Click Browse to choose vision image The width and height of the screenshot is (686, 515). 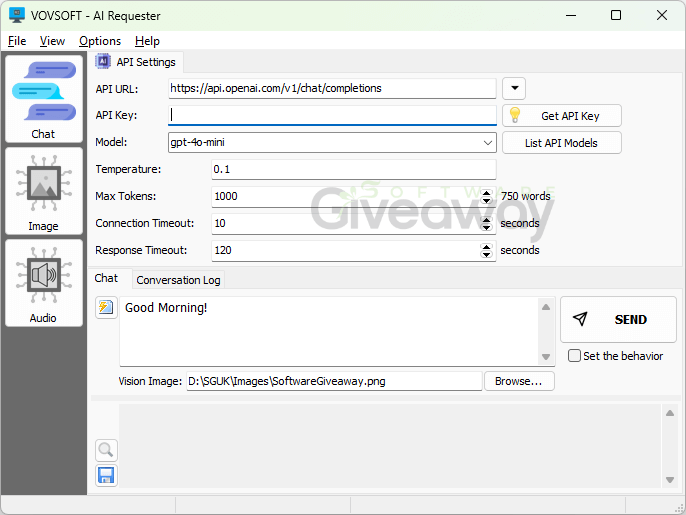click(x=519, y=381)
